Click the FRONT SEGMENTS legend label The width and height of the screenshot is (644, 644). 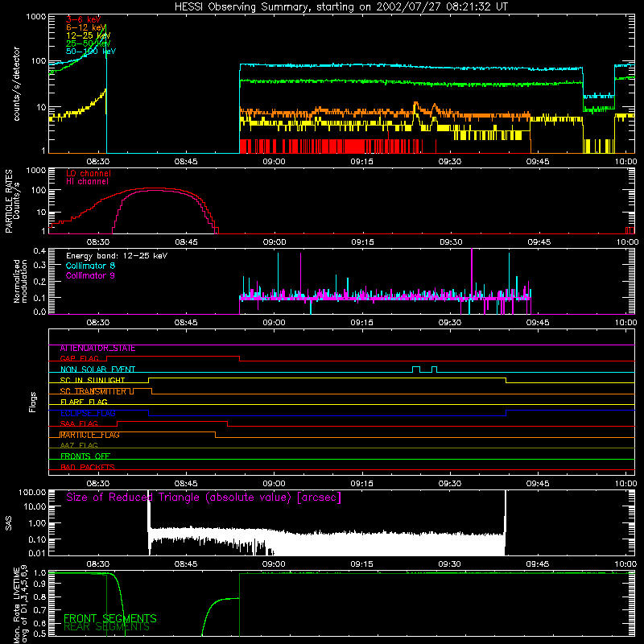click(x=110, y=618)
